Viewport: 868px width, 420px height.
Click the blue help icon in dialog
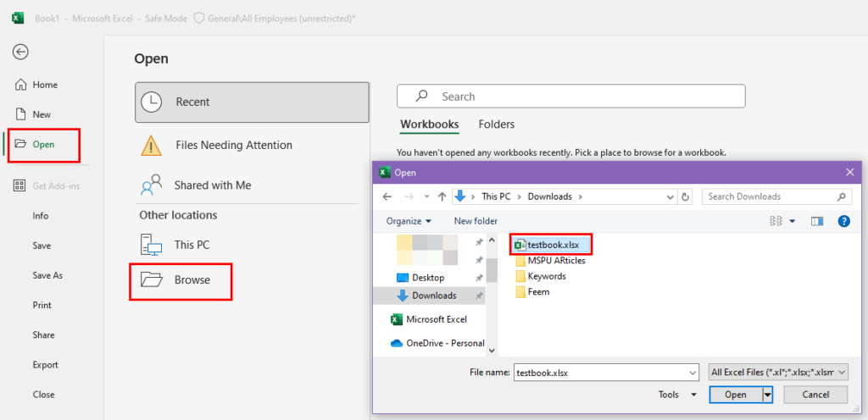pos(843,221)
